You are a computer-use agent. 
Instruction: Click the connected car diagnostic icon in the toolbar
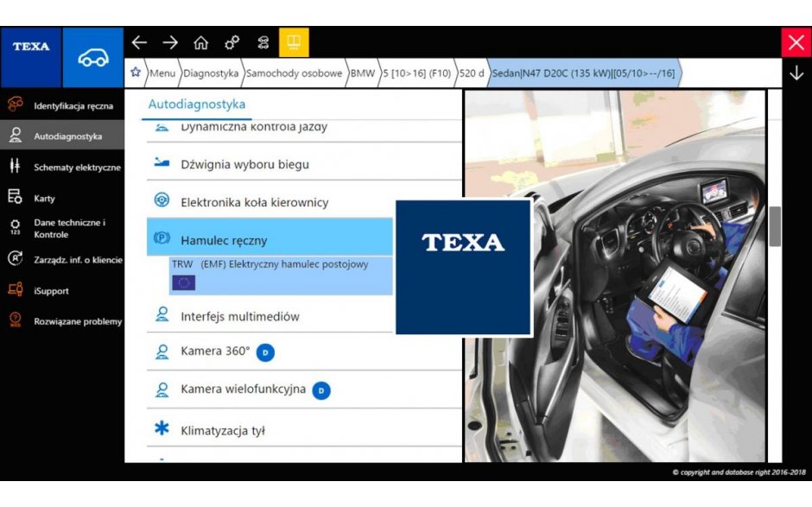click(x=263, y=42)
